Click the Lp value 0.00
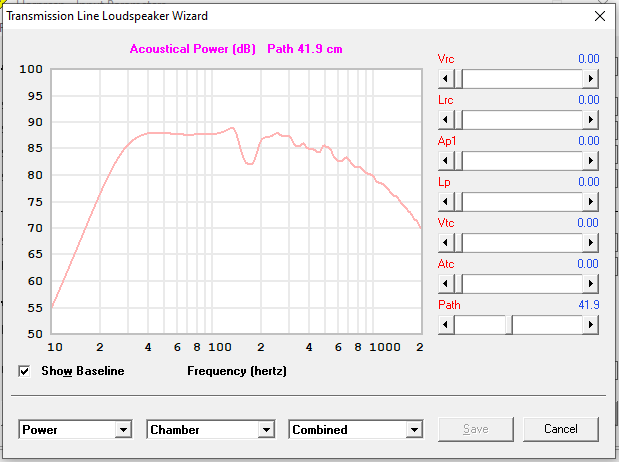This screenshot has height=462, width=619. (589, 182)
